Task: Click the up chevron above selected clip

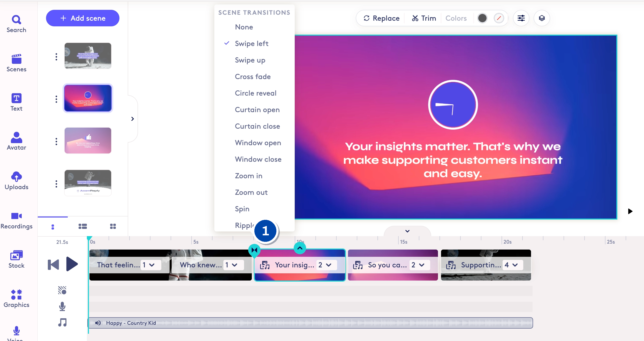Action: (300, 248)
